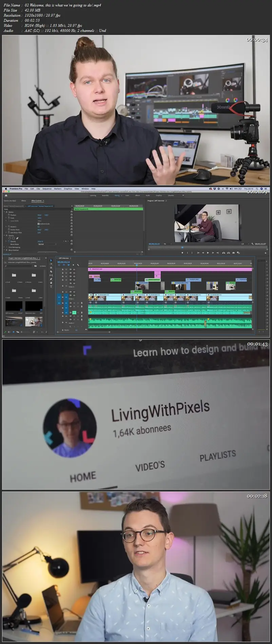Open the Program monitor settings wrench
The height and width of the screenshot is (644, 272).
tap(252, 244)
